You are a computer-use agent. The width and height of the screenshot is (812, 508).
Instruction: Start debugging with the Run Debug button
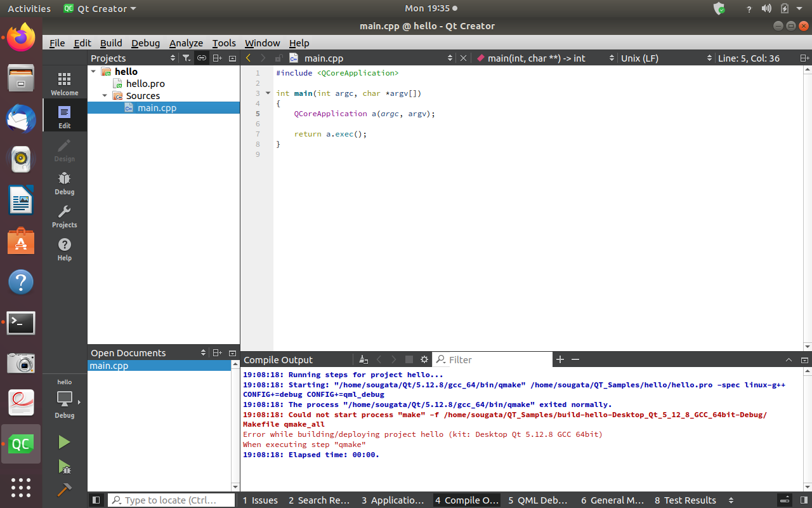point(64,467)
